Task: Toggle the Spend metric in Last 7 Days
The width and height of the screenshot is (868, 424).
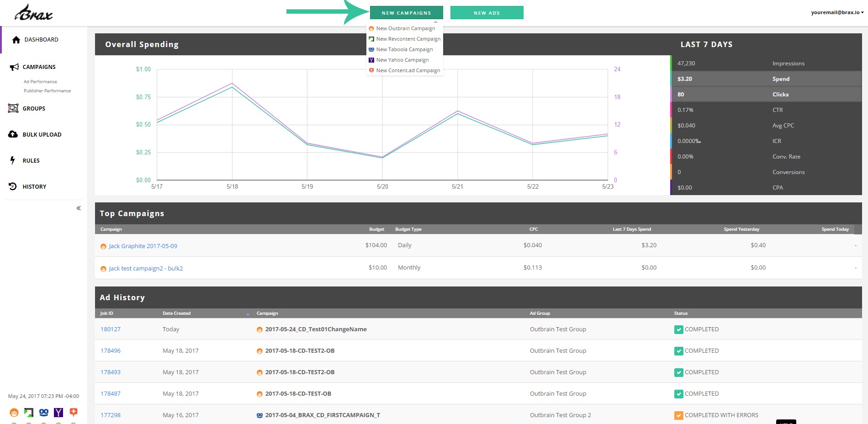Action: 766,79
